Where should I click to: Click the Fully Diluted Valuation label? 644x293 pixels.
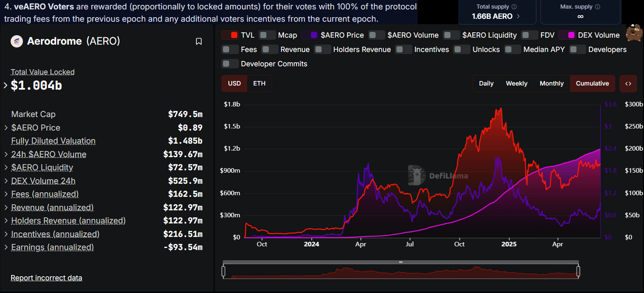[53, 141]
